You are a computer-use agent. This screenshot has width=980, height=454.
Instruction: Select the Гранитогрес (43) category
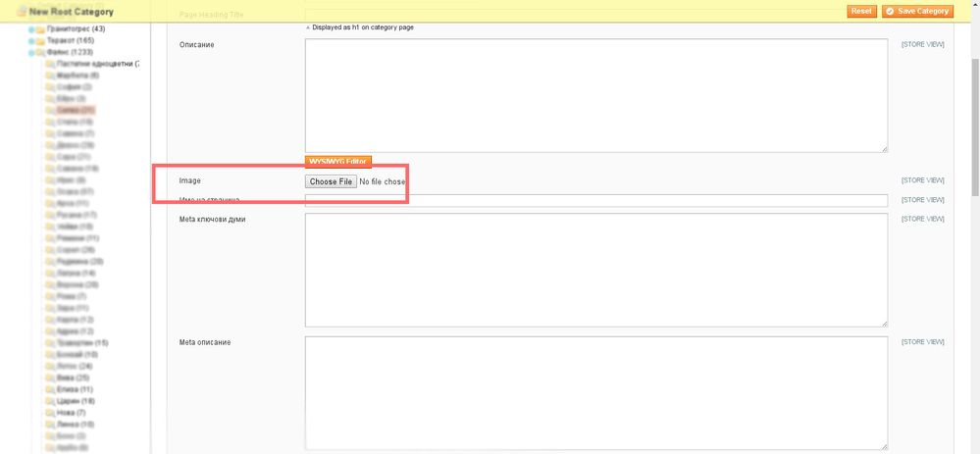click(x=76, y=29)
